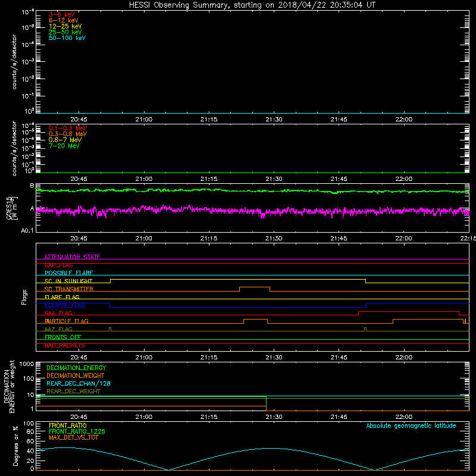Select the AAZ_FLAG label
This screenshot has width=476, height=476.
tap(58, 329)
